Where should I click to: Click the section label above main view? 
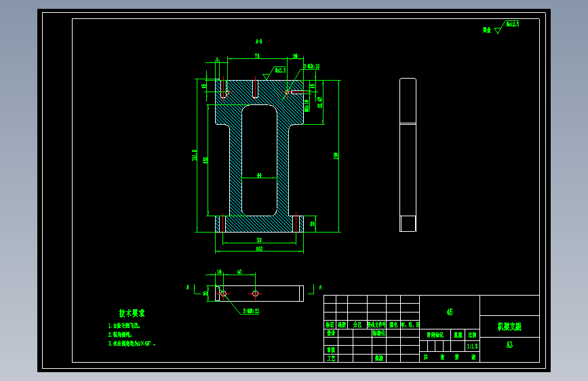[x=259, y=41]
